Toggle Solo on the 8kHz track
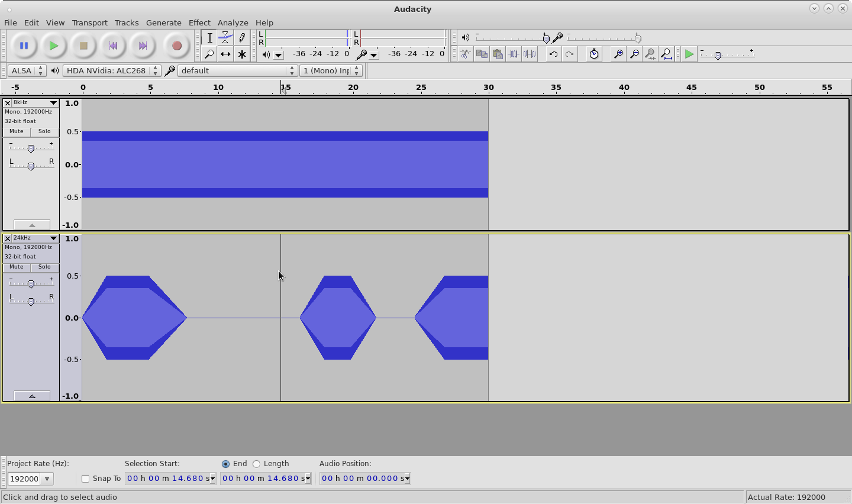 click(44, 132)
